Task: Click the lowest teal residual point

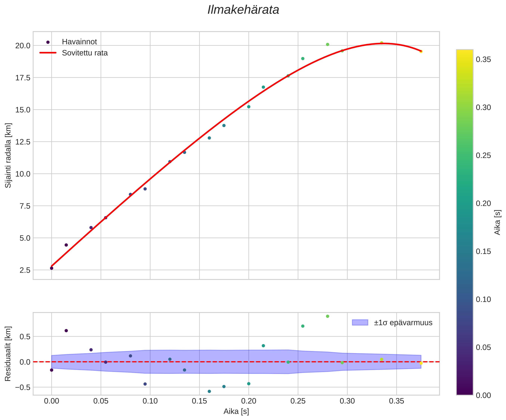Action: (x=209, y=391)
